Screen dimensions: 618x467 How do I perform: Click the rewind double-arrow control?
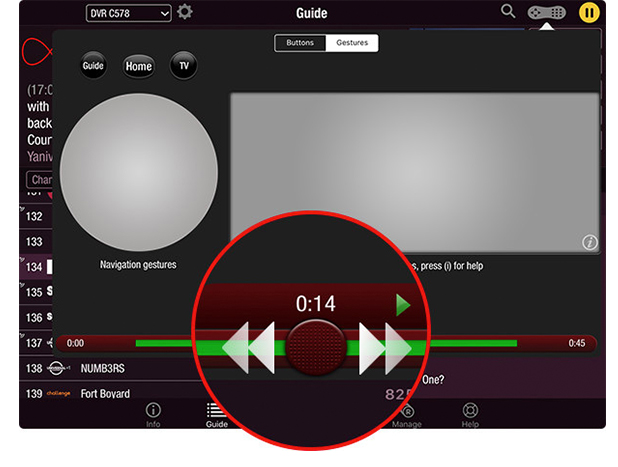(x=249, y=348)
